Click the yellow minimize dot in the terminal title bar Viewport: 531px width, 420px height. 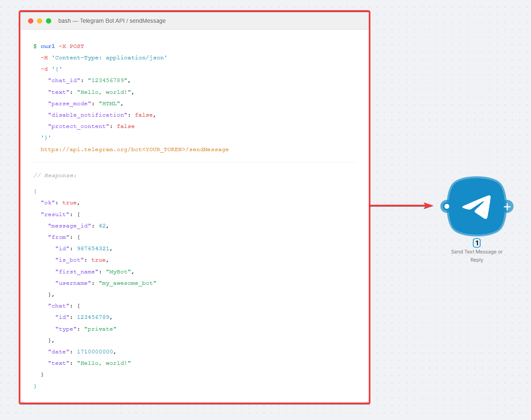coord(39,21)
